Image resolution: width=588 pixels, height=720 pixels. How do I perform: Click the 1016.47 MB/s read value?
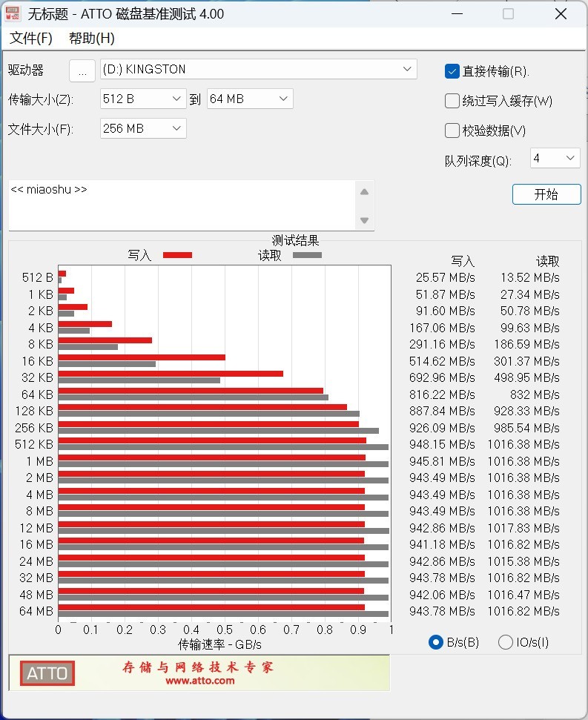click(x=523, y=595)
